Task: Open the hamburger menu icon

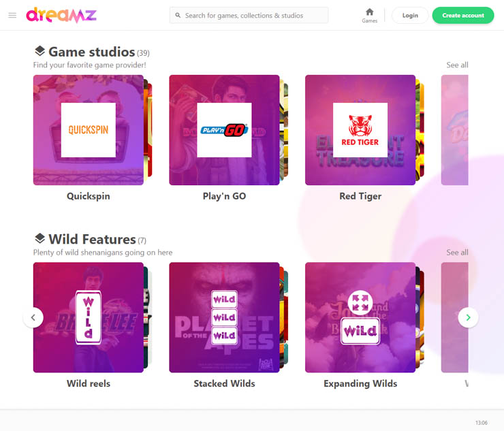Action: (12, 15)
